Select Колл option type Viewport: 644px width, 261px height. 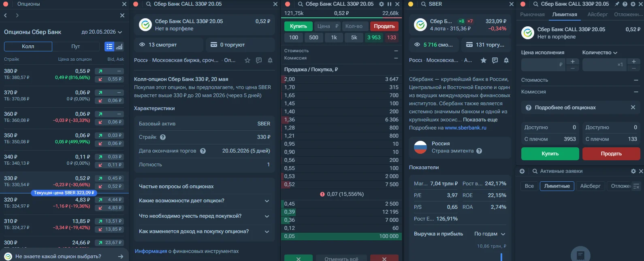tap(28, 47)
